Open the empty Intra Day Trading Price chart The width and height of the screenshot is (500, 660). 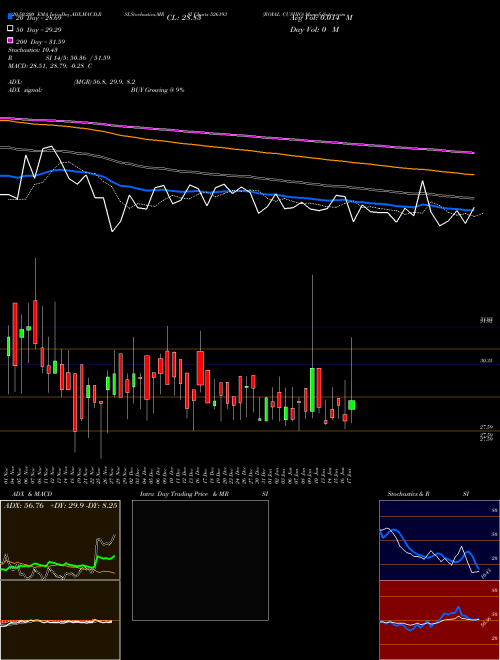tap(200, 560)
